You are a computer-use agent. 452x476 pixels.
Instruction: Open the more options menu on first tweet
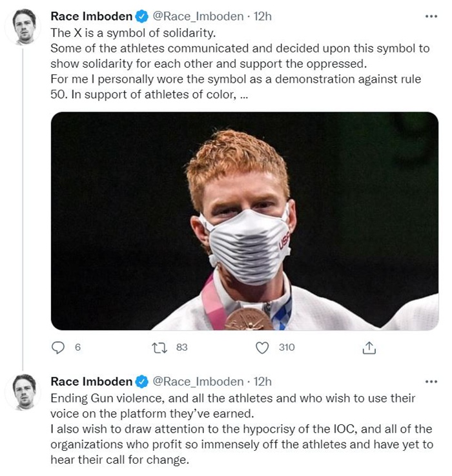(431, 16)
